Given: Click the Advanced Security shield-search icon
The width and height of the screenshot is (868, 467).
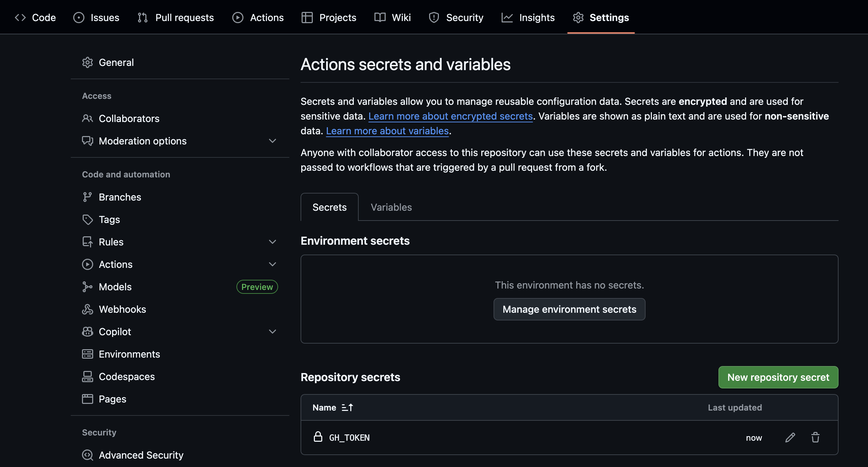Looking at the screenshot, I should (x=88, y=455).
